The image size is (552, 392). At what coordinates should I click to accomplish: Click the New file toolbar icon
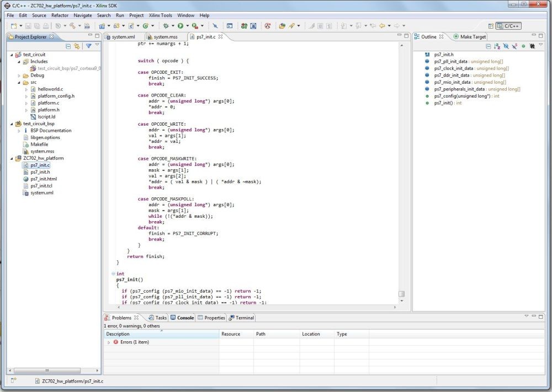tap(13, 26)
